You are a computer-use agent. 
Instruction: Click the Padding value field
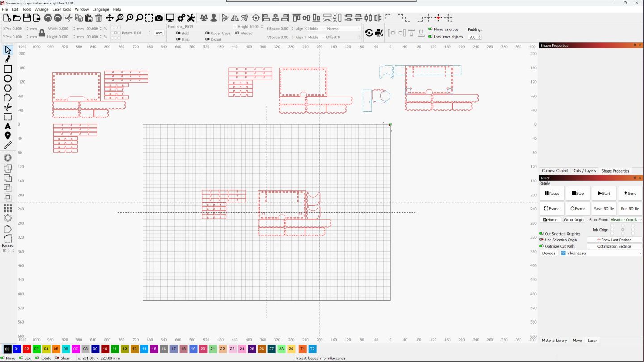[x=473, y=37]
